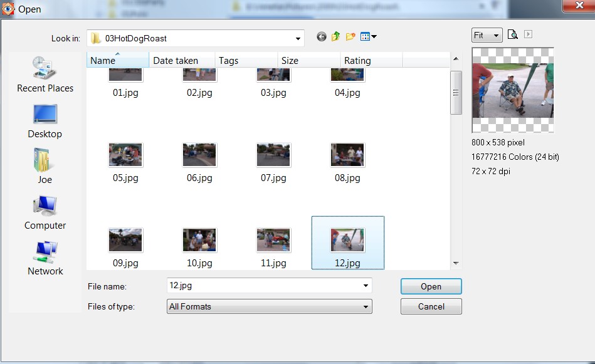Sort by the Size column
Image resolution: width=595 pixels, height=364 pixels.
[309, 60]
